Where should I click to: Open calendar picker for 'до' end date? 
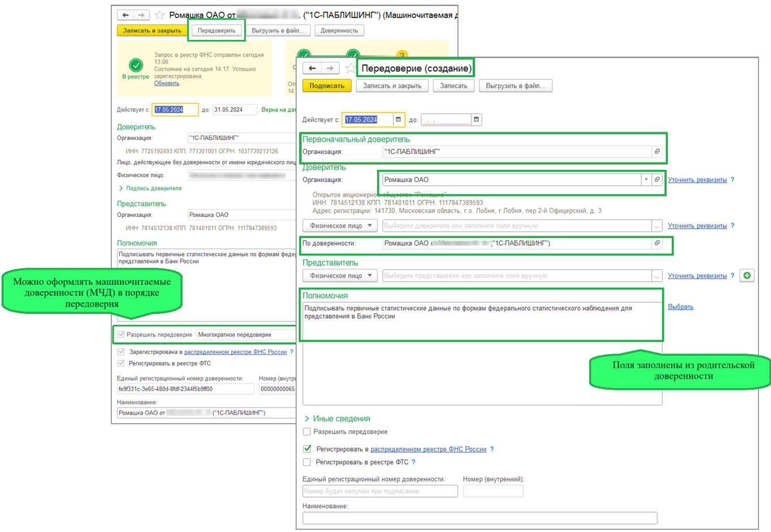tap(476, 120)
